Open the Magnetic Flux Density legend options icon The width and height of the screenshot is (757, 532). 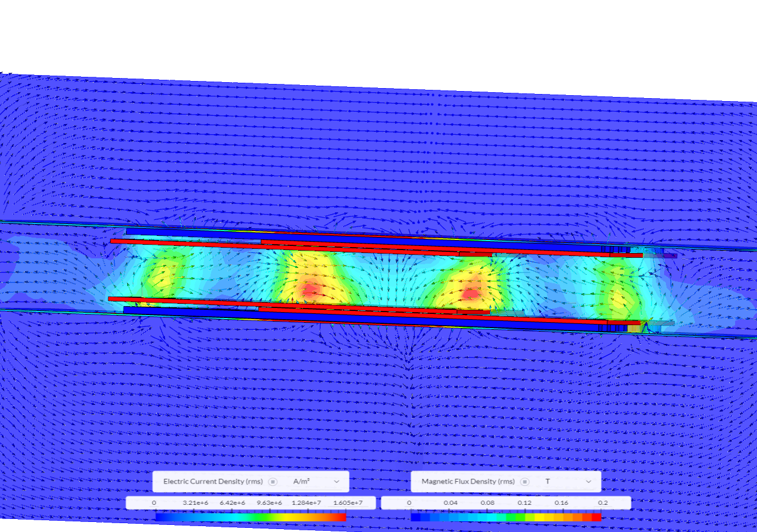(525, 481)
